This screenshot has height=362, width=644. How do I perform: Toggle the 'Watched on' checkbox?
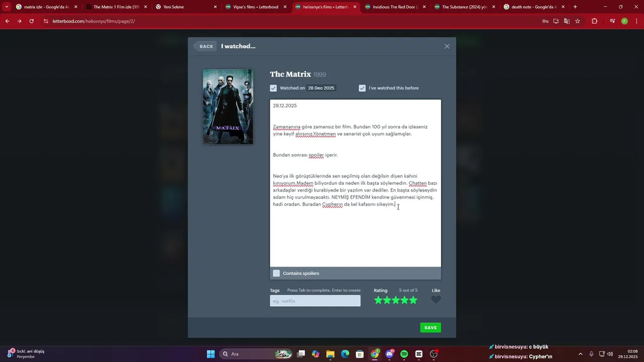click(273, 88)
